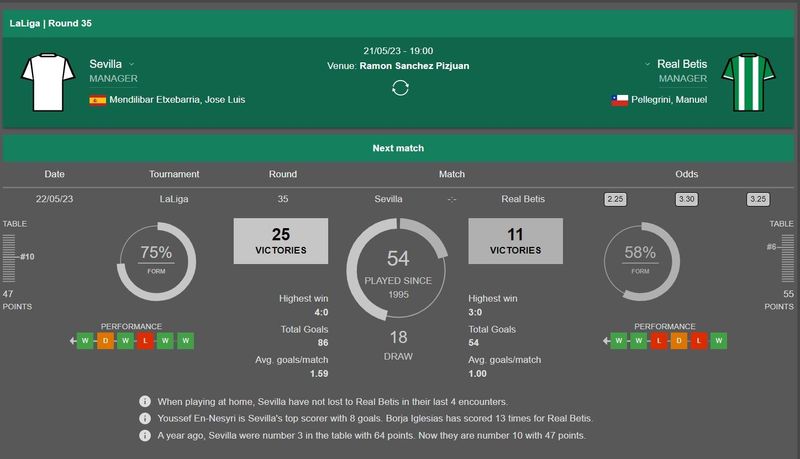
Task: Click Real Betis 11 victories box
Action: 515,241
